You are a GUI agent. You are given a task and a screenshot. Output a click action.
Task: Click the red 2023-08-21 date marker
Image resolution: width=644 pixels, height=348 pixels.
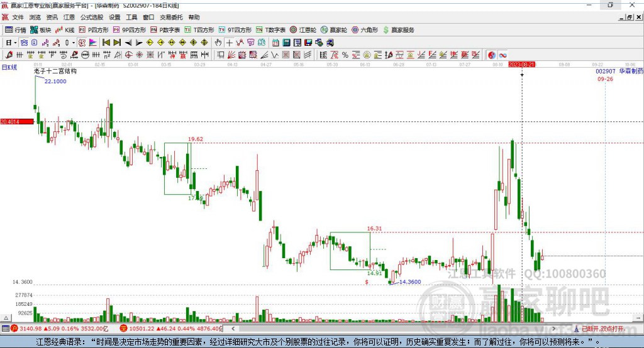521,65
